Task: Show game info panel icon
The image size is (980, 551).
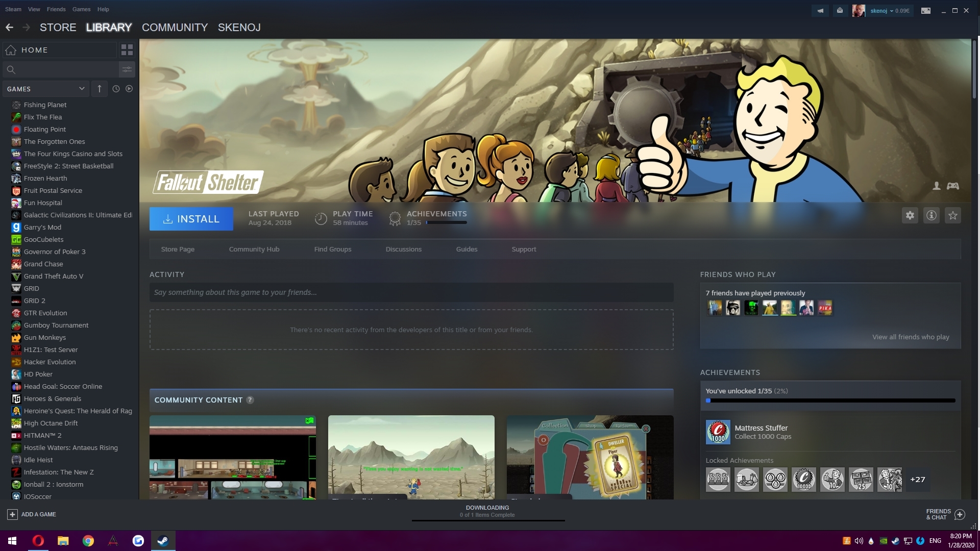Action: tap(932, 216)
